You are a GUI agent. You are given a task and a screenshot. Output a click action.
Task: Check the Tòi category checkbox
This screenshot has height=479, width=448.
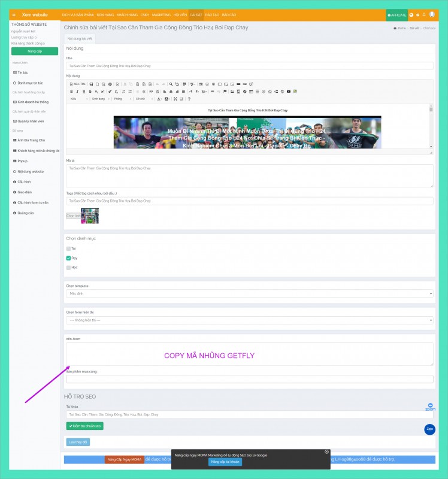click(x=68, y=248)
